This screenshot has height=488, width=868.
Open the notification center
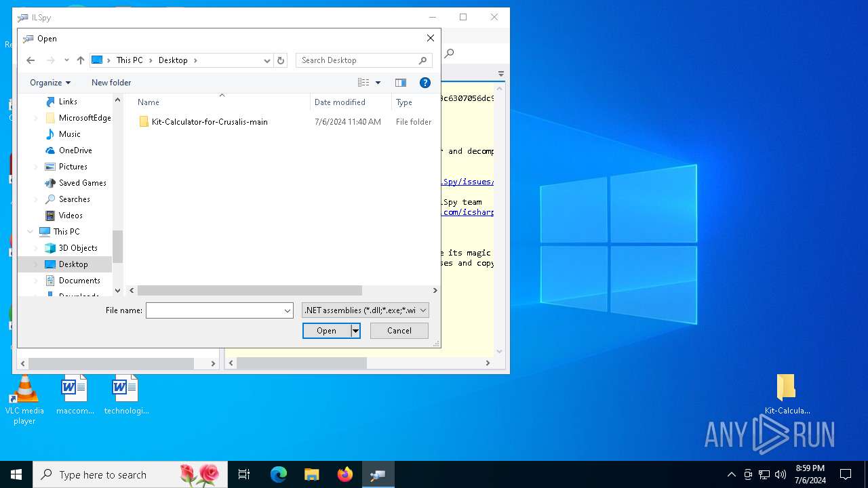tap(846, 474)
